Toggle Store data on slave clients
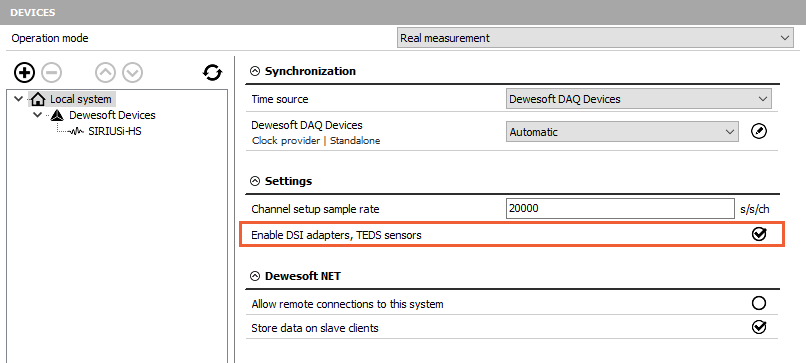Viewport: 806px width, 363px height. [759, 327]
